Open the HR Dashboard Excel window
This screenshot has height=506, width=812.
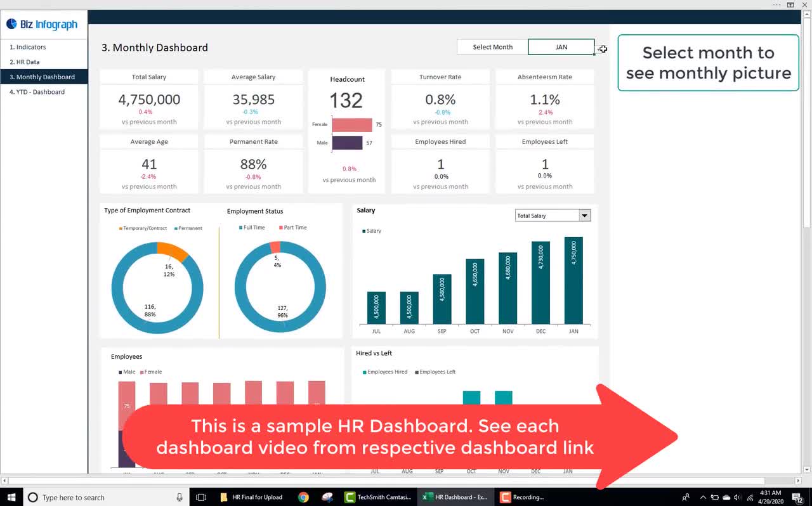[455, 497]
